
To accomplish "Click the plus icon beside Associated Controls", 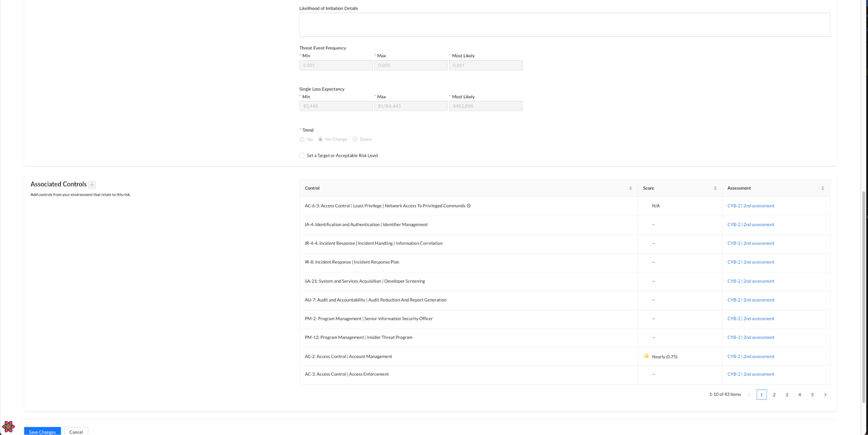I will (92, 184).
